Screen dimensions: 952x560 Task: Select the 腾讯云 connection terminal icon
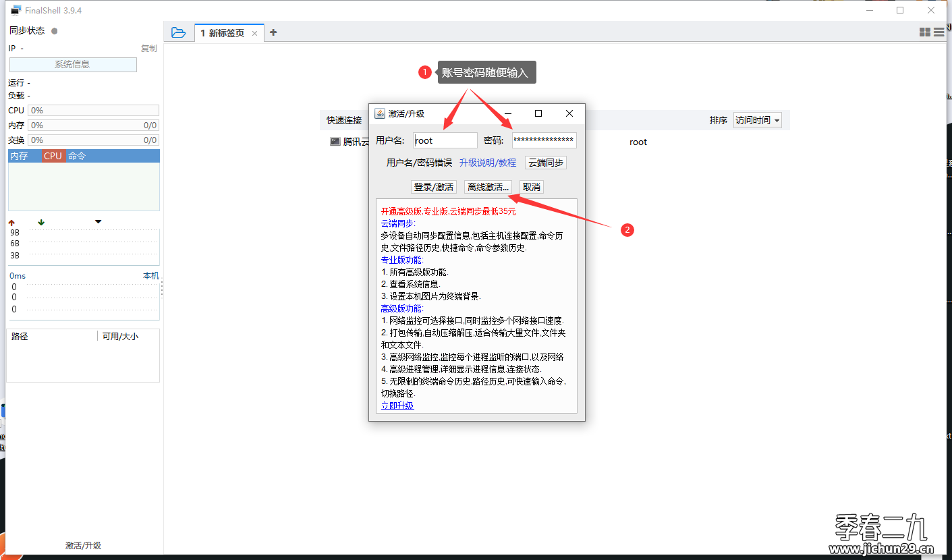click(x=335, y=142)
